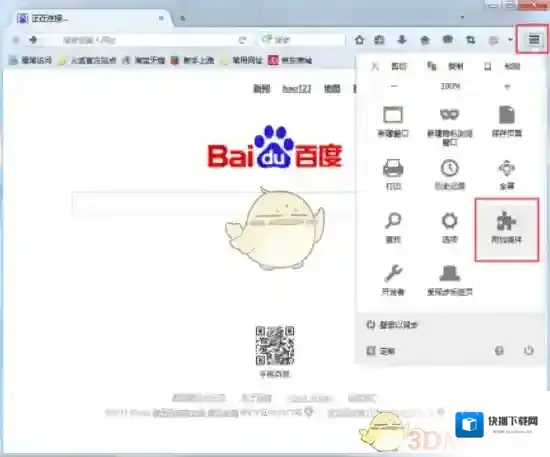Open the Customize menu entry
550x457 pixels.
tap(381, 351)
